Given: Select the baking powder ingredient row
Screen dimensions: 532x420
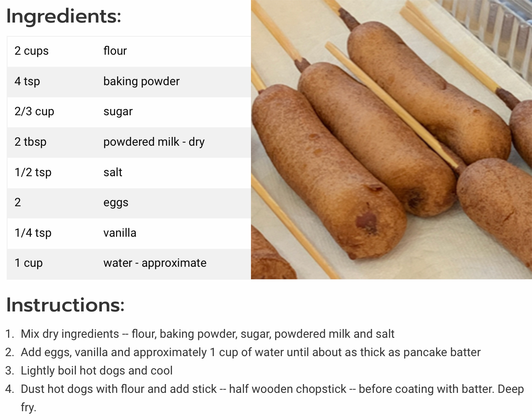Looking at the screenshot, I should click(129, 82).
